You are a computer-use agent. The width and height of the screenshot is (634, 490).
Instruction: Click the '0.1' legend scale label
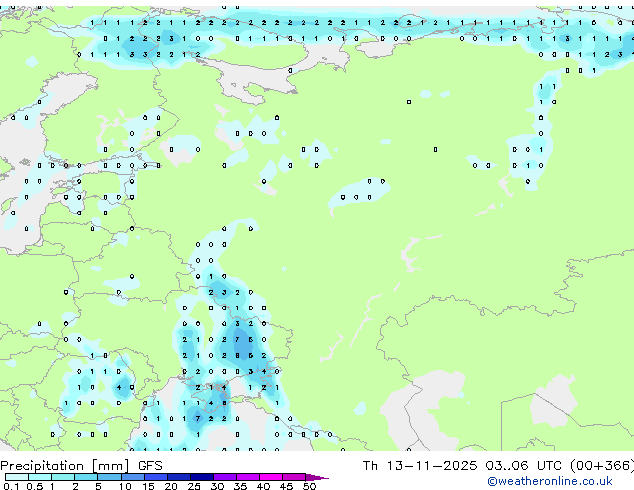click(x=11, y=486)
